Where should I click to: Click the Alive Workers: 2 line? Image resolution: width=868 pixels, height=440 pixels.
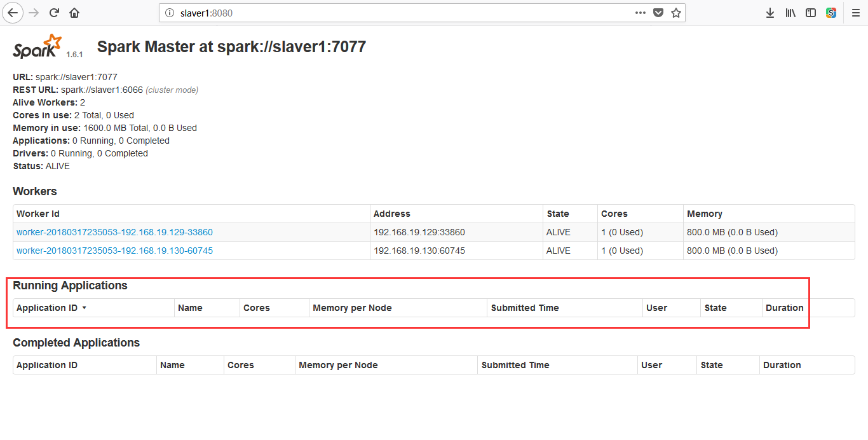49,102
